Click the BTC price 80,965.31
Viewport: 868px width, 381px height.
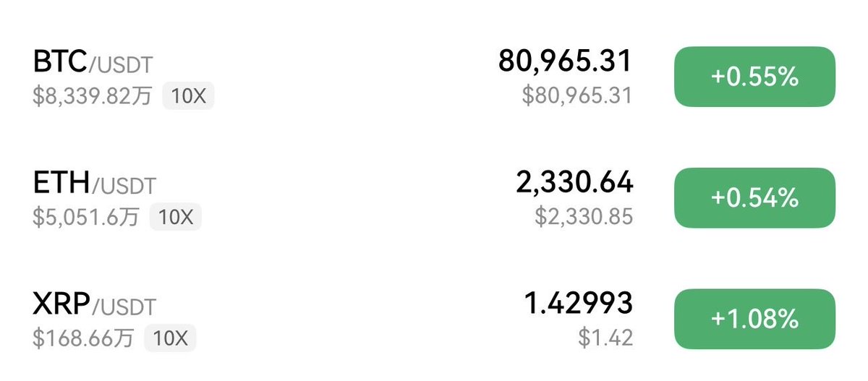click(565, 61)
